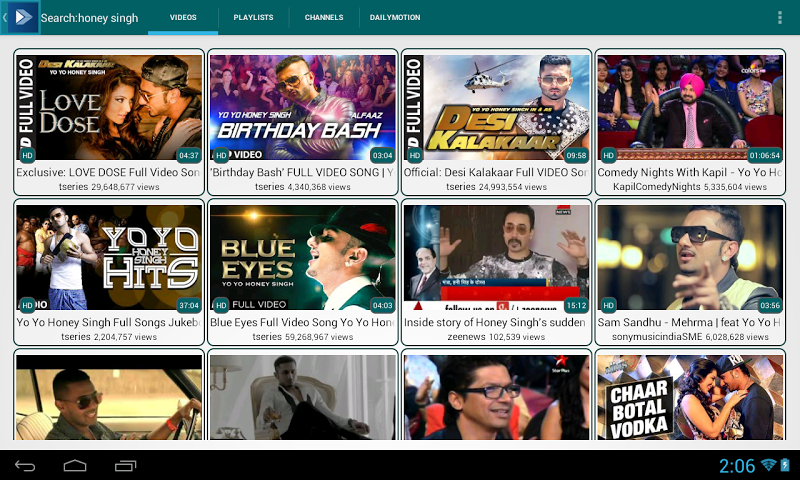Tap the 2:06 clock in status bar
The height and width of the screenshot is (480, 800).
tap(737, 465)
